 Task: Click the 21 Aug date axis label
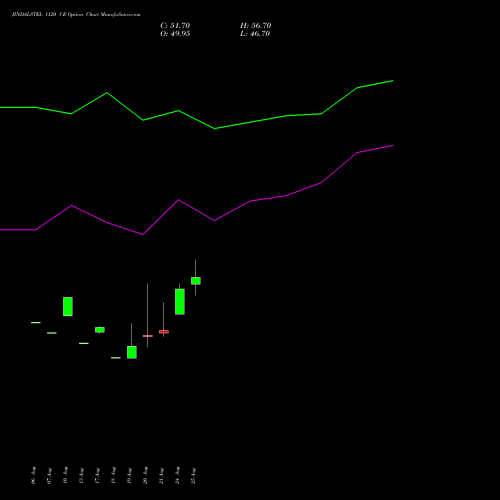161,475
